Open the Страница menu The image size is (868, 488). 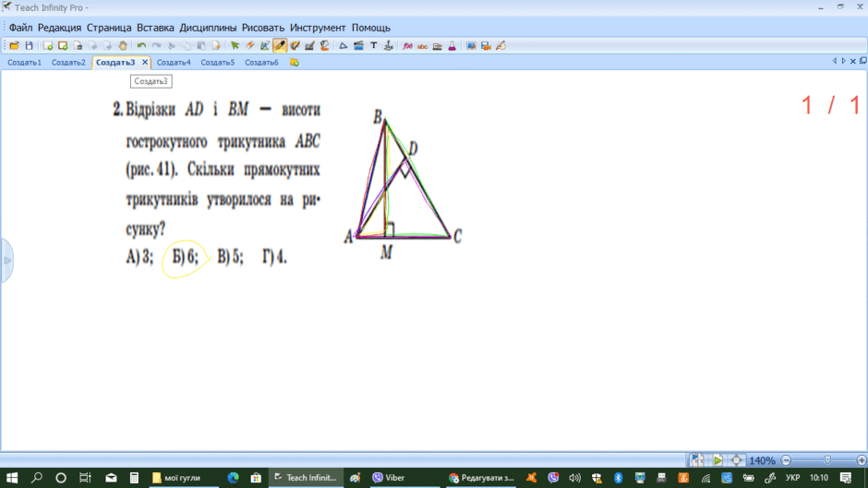[109, 28]
